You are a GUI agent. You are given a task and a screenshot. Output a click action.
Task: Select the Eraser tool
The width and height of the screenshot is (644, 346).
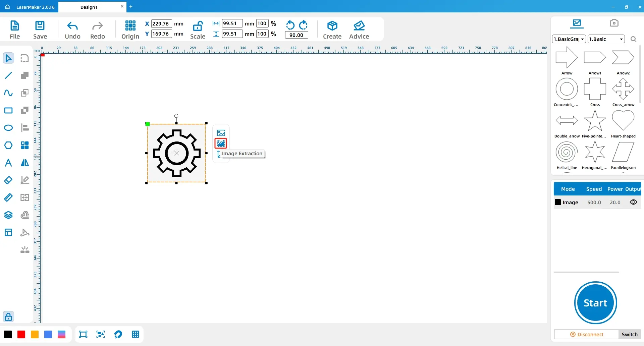8,180
